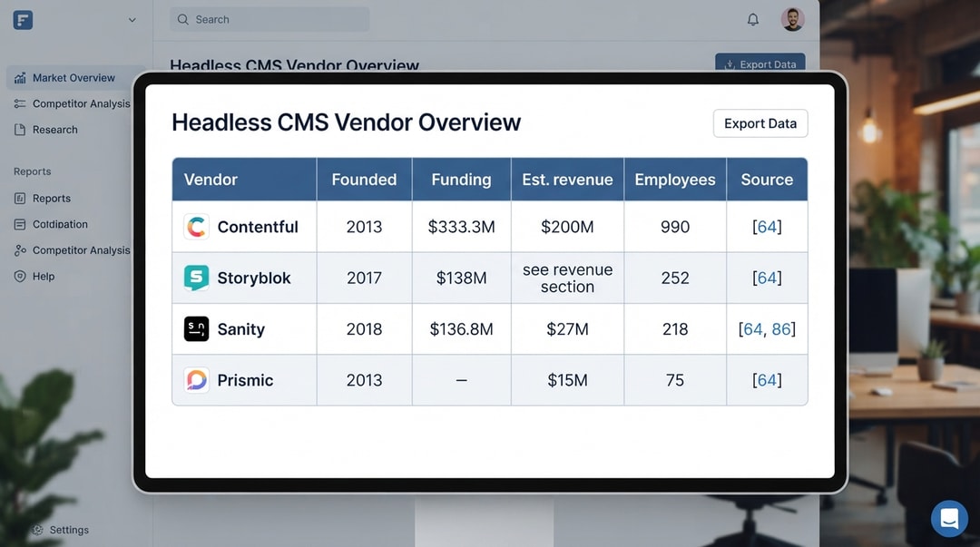Click the Sanity logo icon

(x=196, y=328)
